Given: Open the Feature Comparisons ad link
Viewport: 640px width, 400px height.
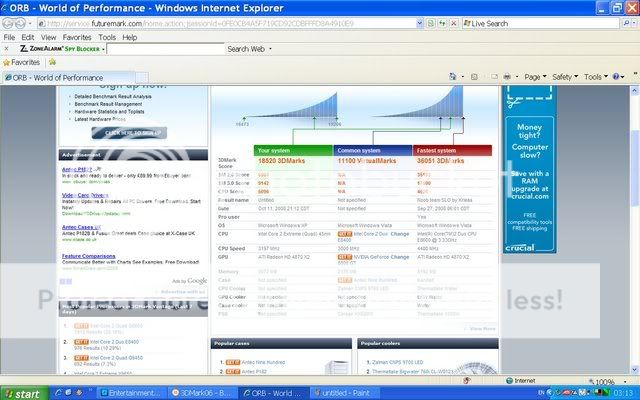Looking at the screenshot, I should [x=89, y=256].
